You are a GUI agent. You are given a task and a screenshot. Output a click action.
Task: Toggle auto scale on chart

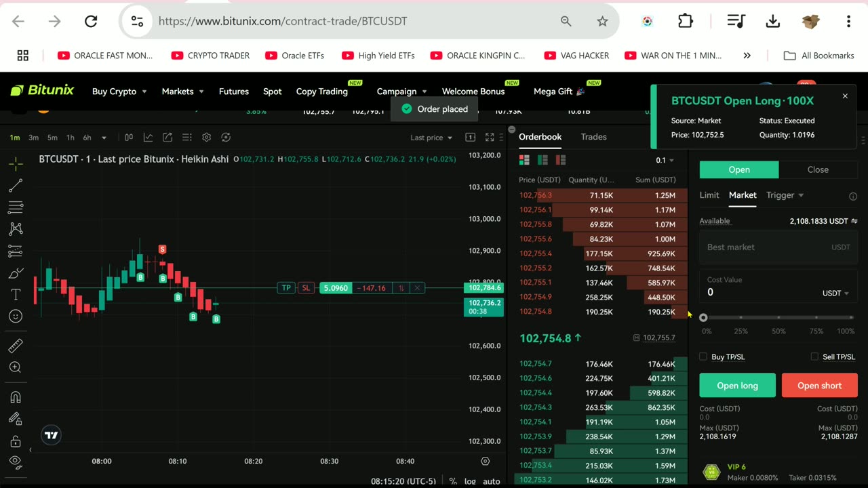(491, 481)
